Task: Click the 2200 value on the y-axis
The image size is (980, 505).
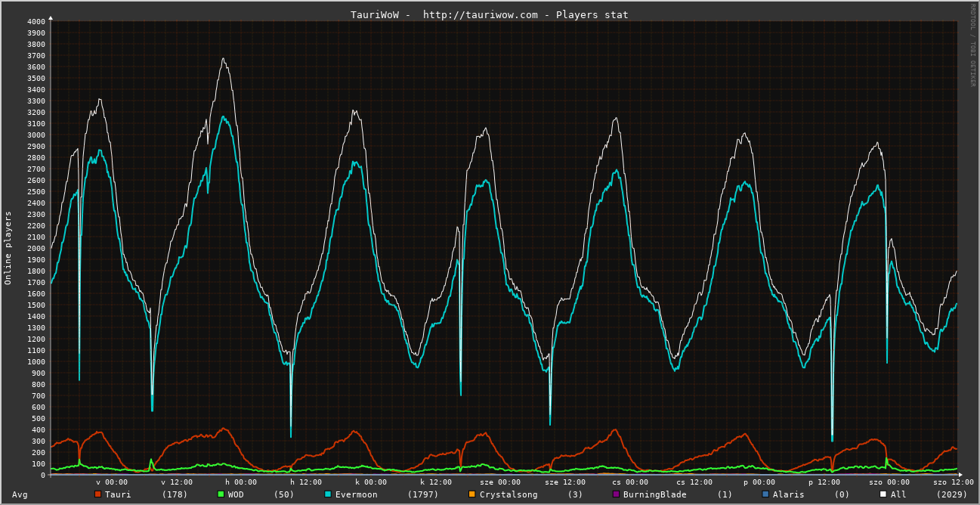Action: [36, 225]
